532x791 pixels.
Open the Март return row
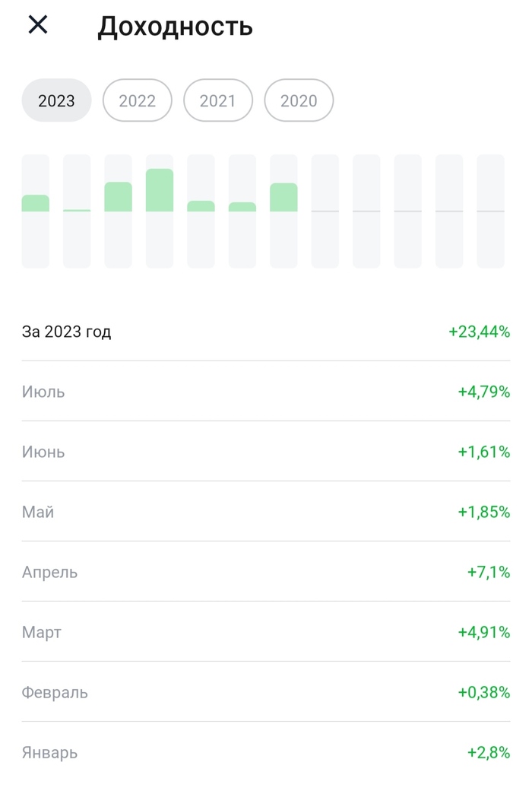266,632
